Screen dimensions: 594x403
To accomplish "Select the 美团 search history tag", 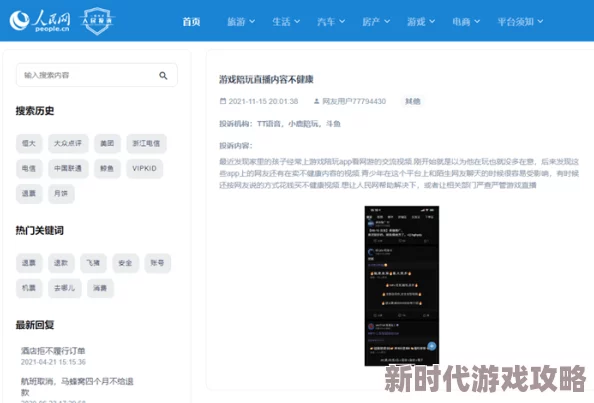I will point(107,143).
